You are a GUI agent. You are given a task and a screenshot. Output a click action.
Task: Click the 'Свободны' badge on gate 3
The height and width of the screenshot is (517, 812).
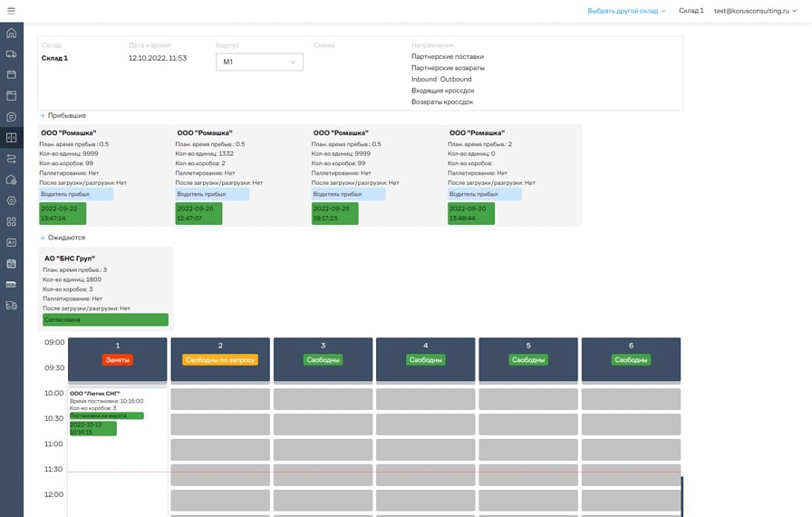(x=323, y=360)
